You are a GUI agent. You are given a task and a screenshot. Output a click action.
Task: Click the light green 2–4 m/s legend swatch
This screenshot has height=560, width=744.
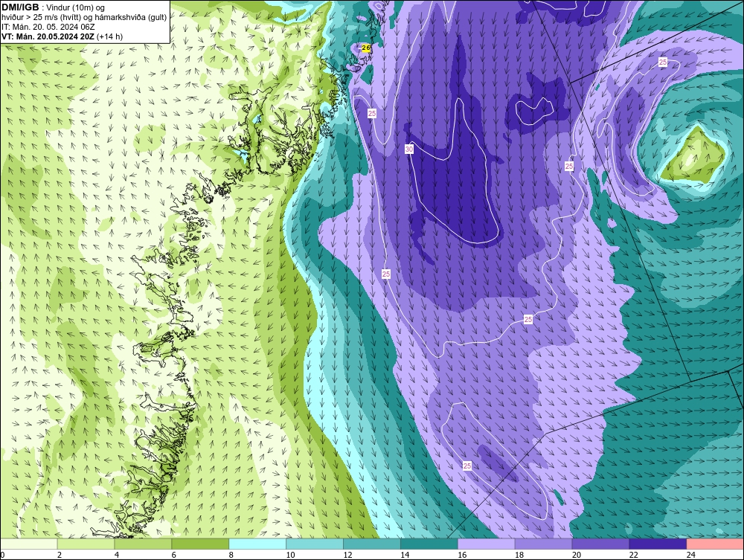(x=86, y=544)
